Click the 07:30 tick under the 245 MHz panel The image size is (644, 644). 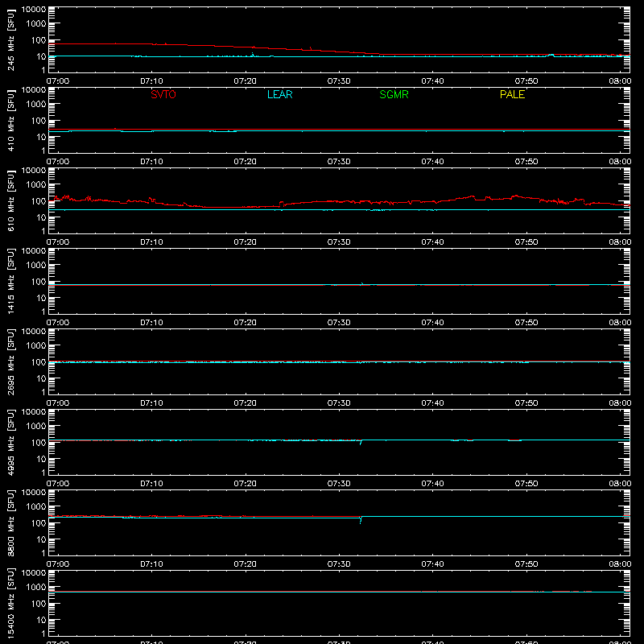pyautogui.click(x=339, y=81)
